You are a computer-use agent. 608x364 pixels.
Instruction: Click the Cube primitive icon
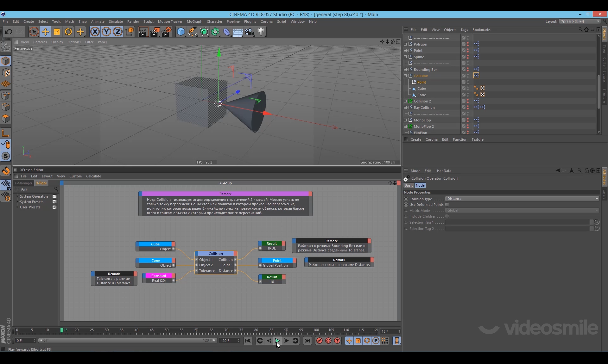click(x=181, y=32)
